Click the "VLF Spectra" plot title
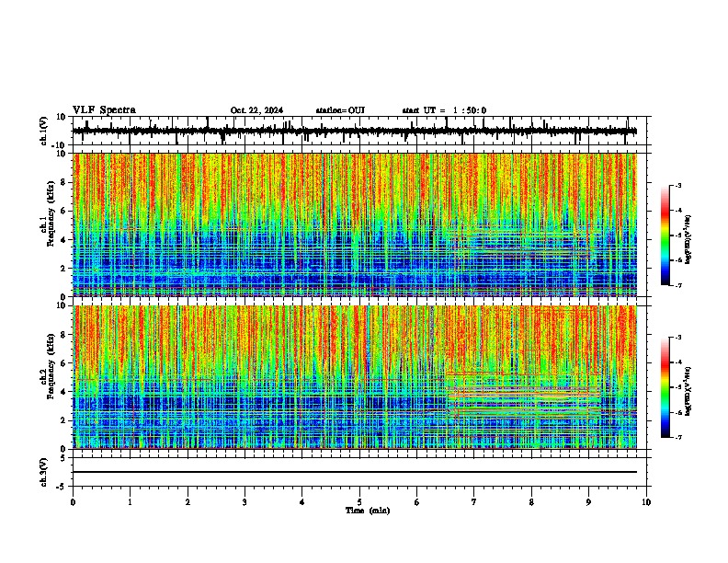Screen dimensions: 728x563 (x=104, y=109)
